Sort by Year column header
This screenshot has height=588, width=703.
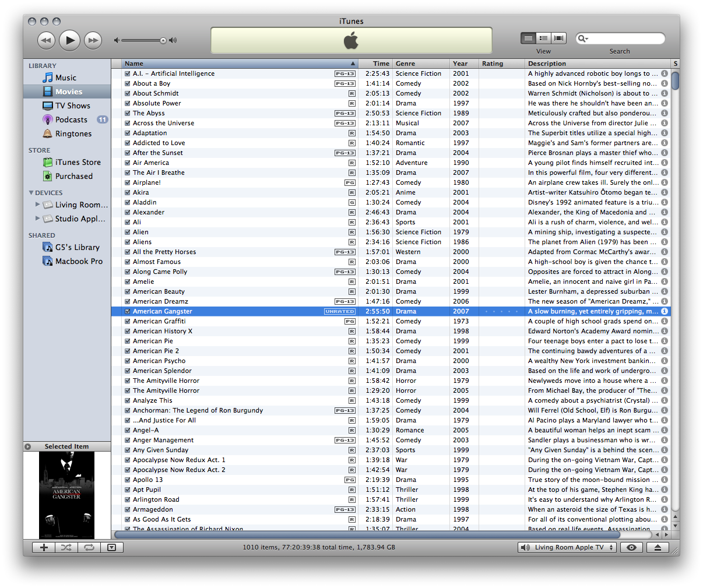[464, 64]
